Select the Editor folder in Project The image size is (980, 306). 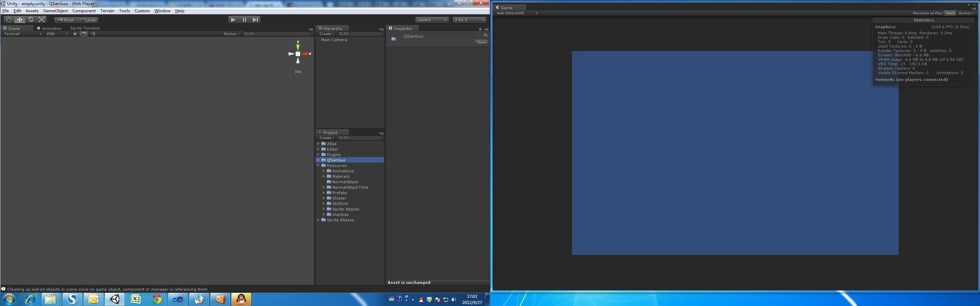coord(332,149)
